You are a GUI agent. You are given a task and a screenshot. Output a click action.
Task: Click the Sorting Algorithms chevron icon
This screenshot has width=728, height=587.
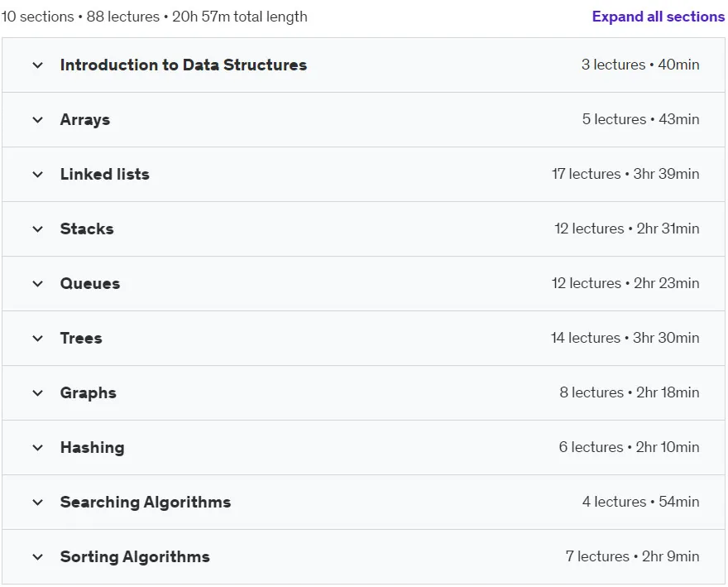(37, 557)
